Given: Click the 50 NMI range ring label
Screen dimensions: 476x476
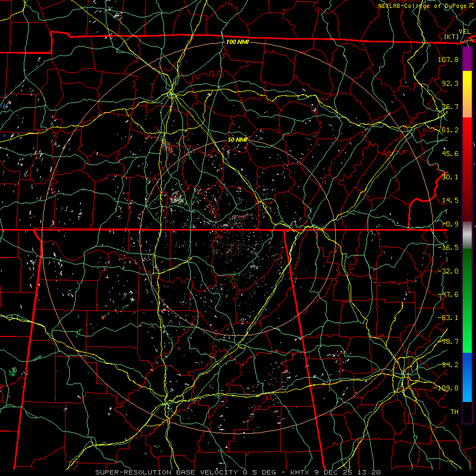Looking at the screenshot, I should pos(237,140).
